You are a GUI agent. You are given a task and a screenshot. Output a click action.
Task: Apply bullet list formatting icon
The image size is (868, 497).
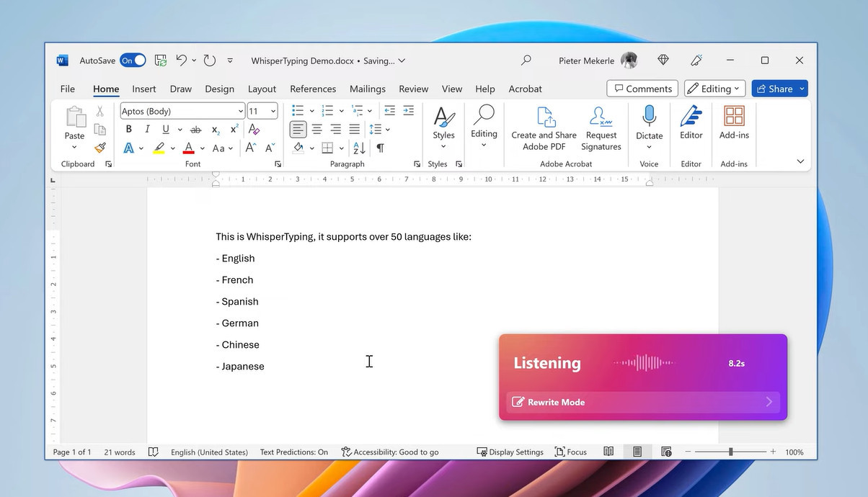click(x=297, y=111)
